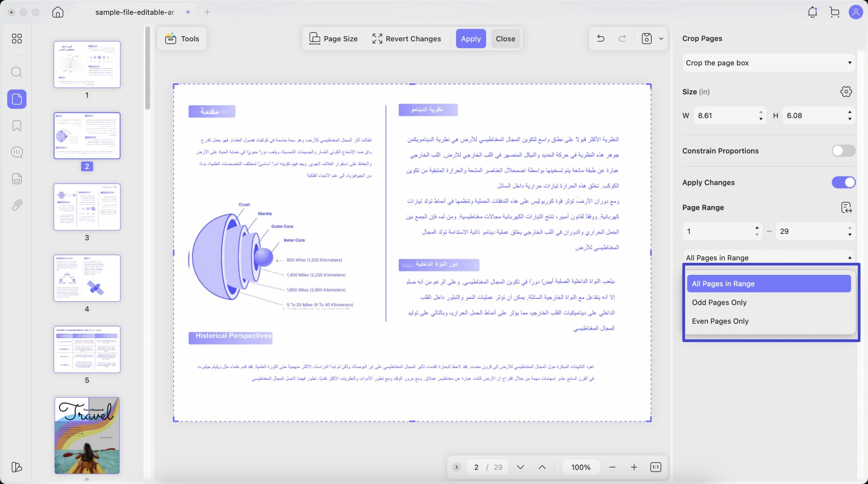The width and height of the screenshot is (868, 484).
Task: Select page 5 thumbnail
Action: (87, 349)
